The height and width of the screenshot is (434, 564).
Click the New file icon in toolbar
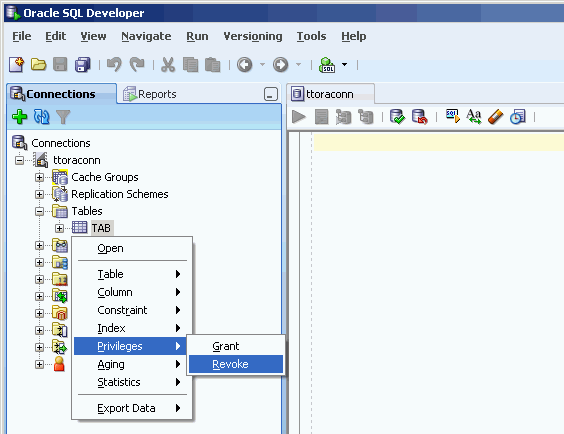pyautogui.click(x=17, y=65)
